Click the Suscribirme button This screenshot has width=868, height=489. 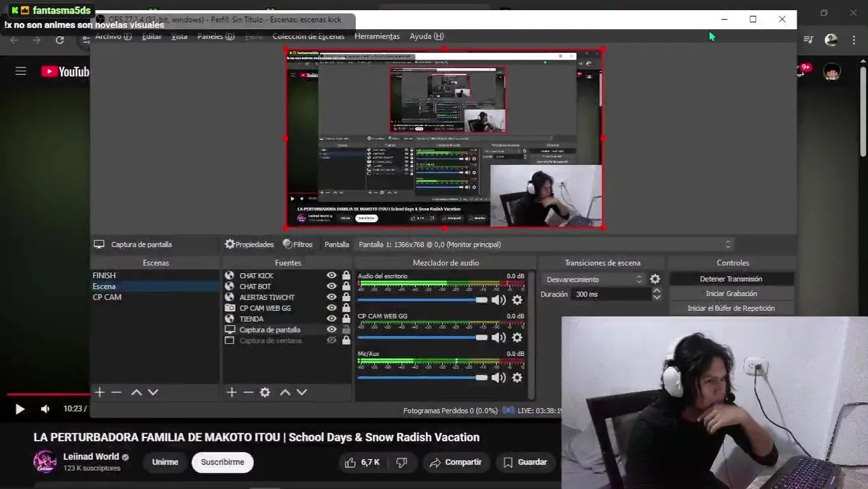click(222, 463)
